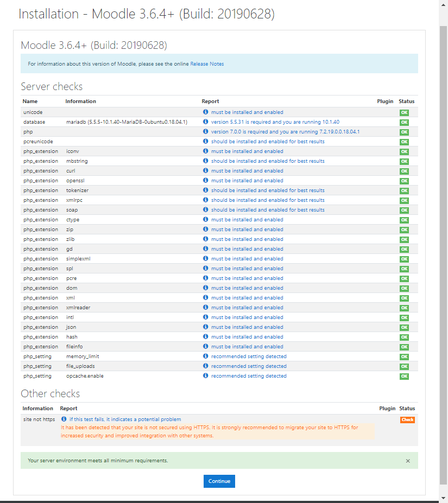Viewport: 448px width, 503px height.
Task: Click the info icon for the openssl extension
Action: pos(205,180)
